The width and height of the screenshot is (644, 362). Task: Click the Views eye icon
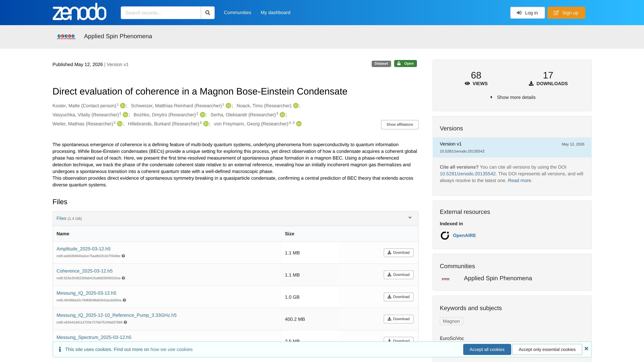pos(467,83)
